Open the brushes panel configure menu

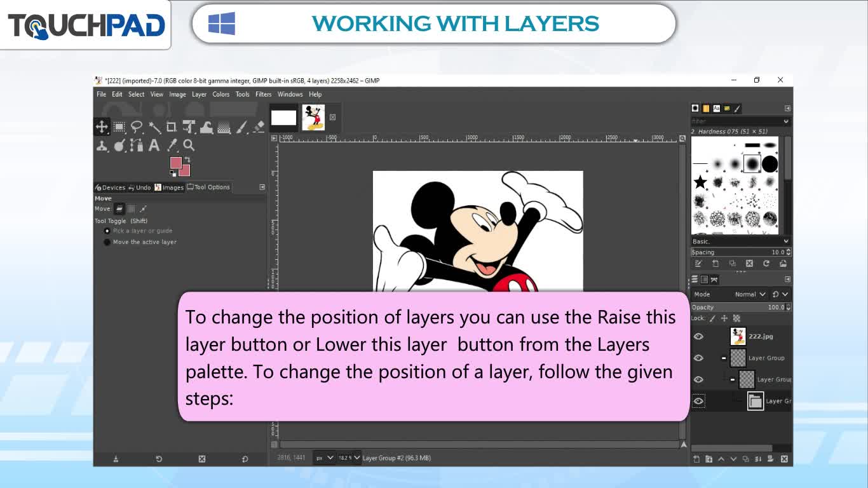pos(788,109)
